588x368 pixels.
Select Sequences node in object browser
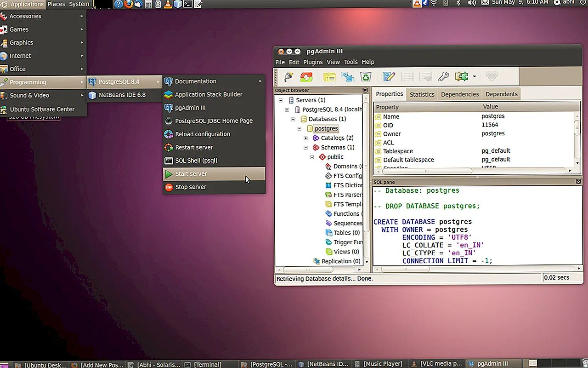[348, 223]
